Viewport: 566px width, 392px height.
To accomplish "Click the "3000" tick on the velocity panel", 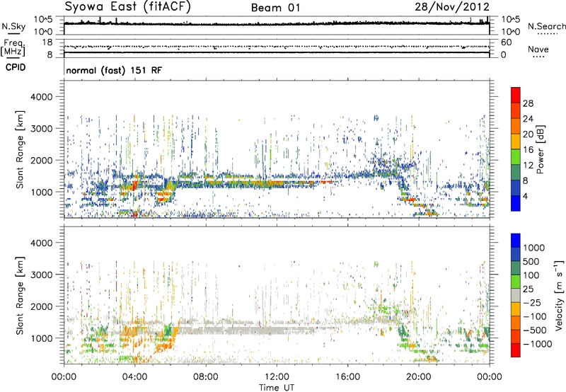I will 41,275.
